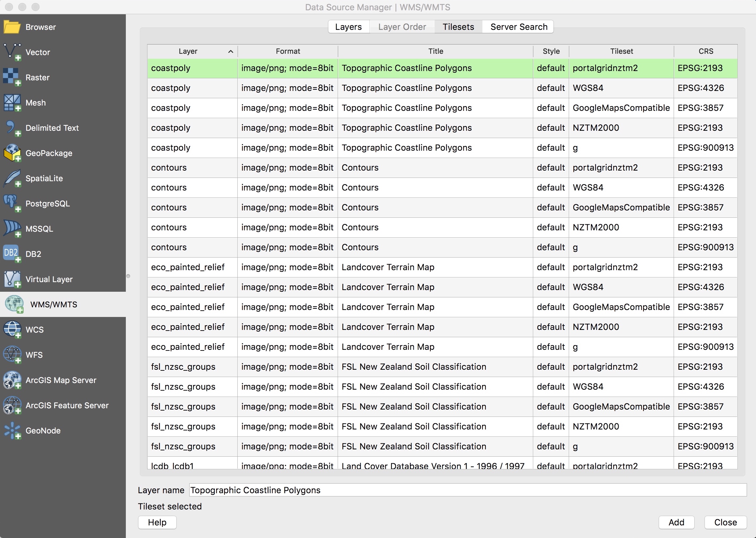Select the Vector data source icon
756x538 pixels.
coord(12,52)
